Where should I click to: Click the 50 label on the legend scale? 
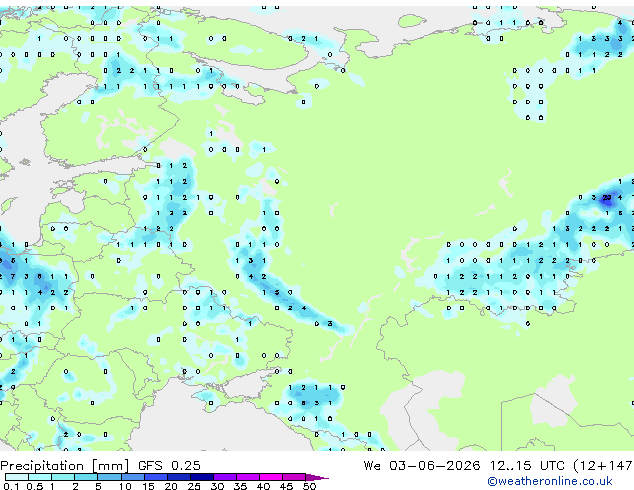pos(309,486)
